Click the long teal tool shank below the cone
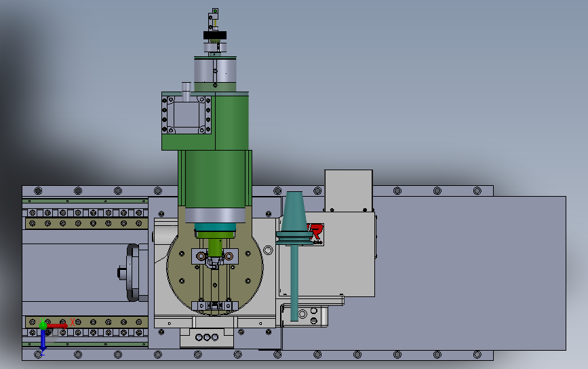Image resolution: width=588 pixels, height=369 pixels. 294,283
